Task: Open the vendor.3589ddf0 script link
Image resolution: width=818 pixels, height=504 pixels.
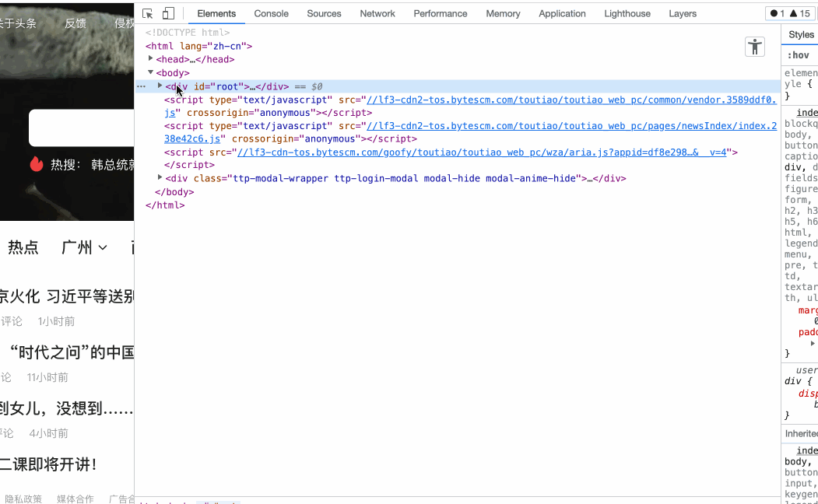Action: coord(571,100)
